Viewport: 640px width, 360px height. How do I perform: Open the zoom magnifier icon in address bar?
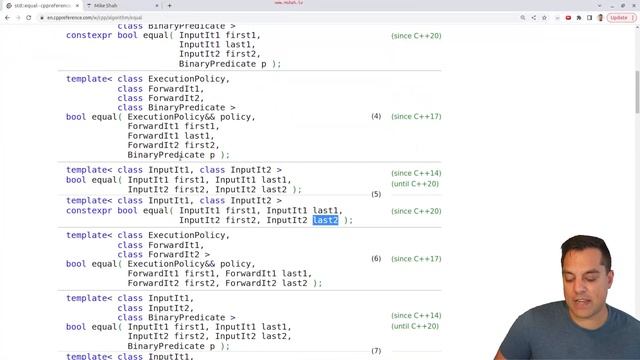[x=523, y=18]
